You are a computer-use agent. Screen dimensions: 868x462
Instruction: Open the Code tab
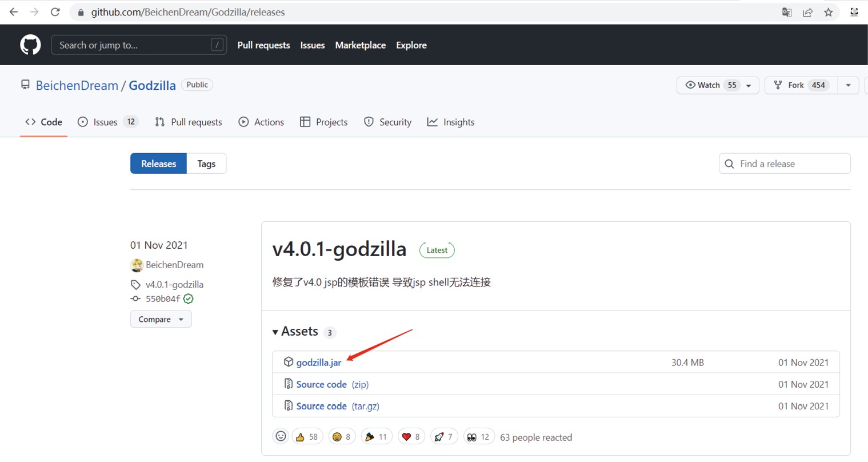click(x=44, y=122)
